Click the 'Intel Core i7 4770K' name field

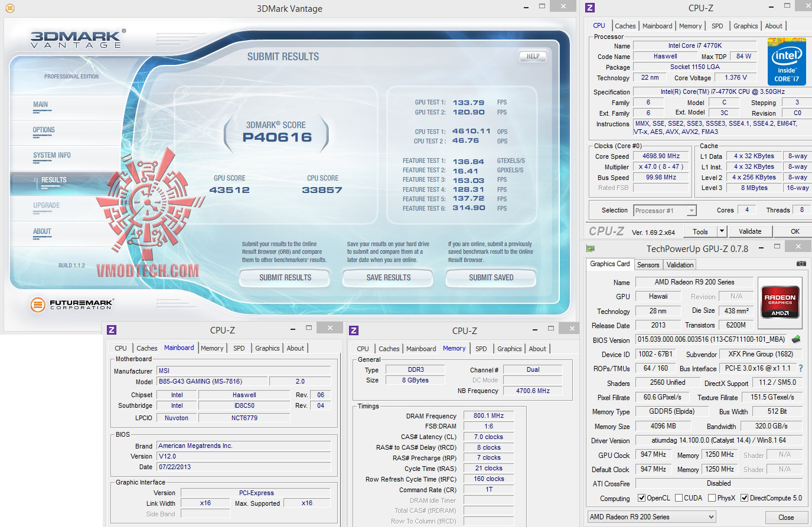tap(694, 45)
